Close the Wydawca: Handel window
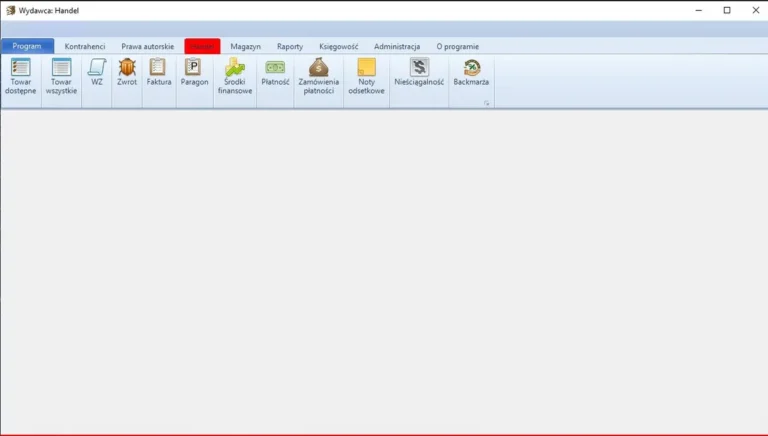This screenshot has height=436, width=768. [755, 10]
